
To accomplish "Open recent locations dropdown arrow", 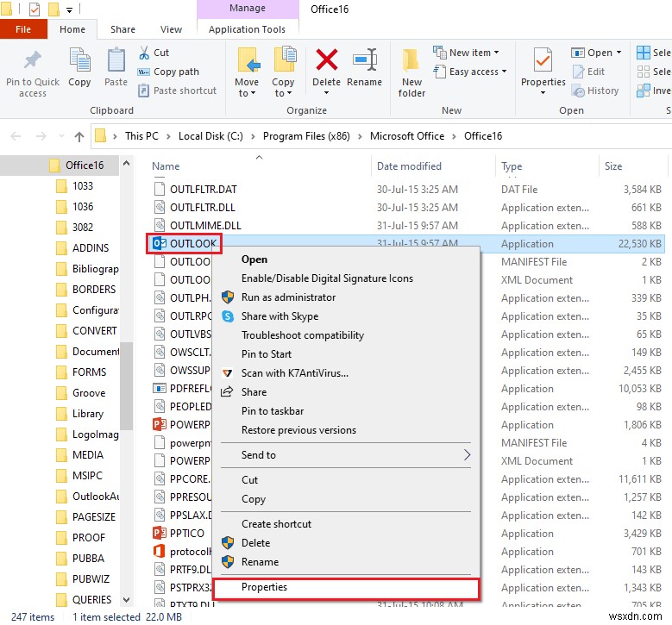I will tap(61, 136).
